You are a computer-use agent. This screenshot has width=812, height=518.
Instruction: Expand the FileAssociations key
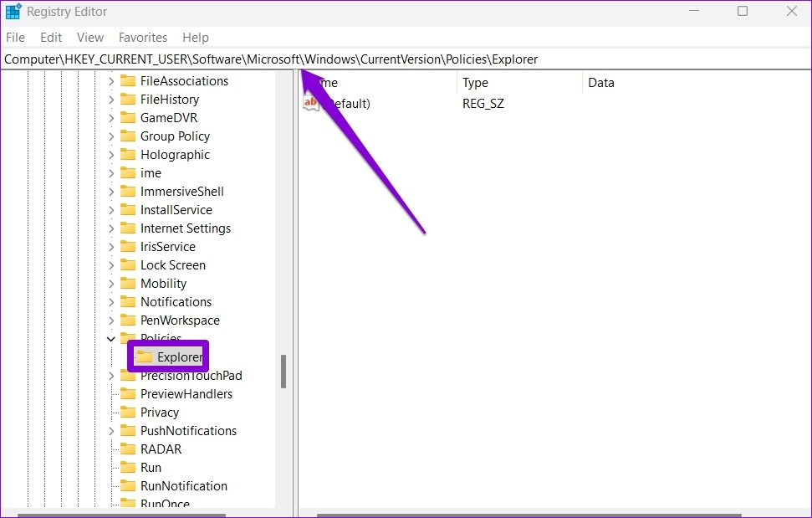tap(111, 81)
